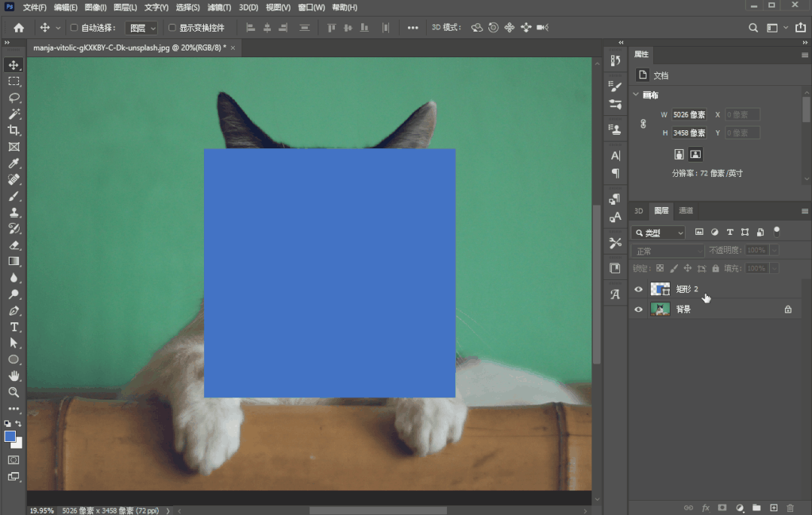Click the foreground blue color swatch
This screenshot has width=812, height=515.
(x=10, y=436)
